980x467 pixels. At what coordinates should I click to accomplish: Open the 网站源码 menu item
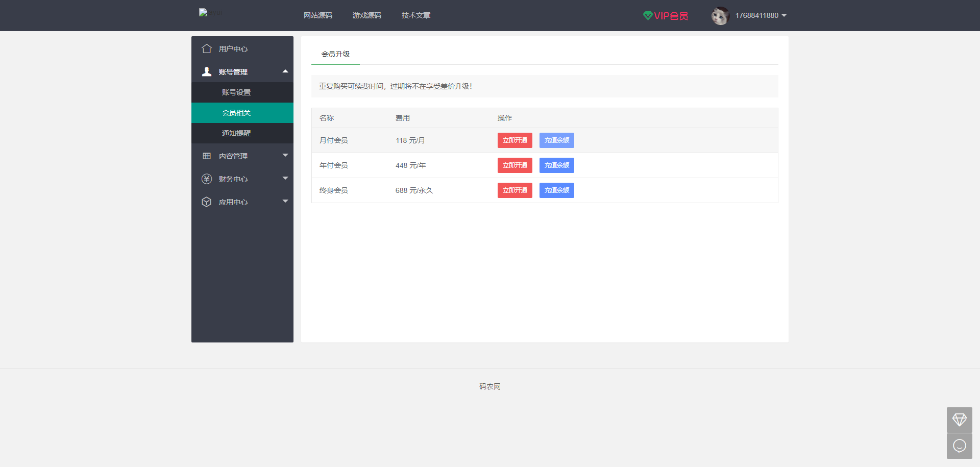pos(318,15)
